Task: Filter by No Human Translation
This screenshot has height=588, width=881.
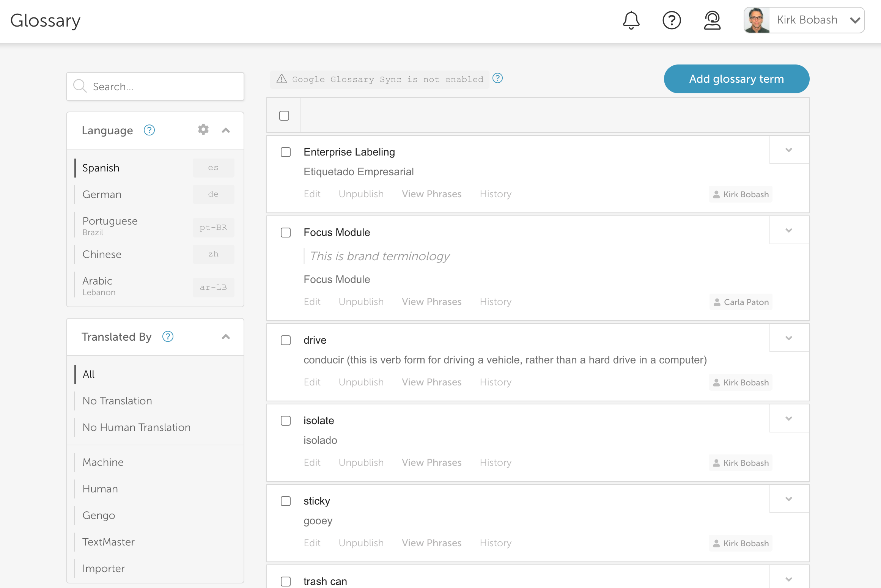Action: pyautogui.click(x=137, y=427)
